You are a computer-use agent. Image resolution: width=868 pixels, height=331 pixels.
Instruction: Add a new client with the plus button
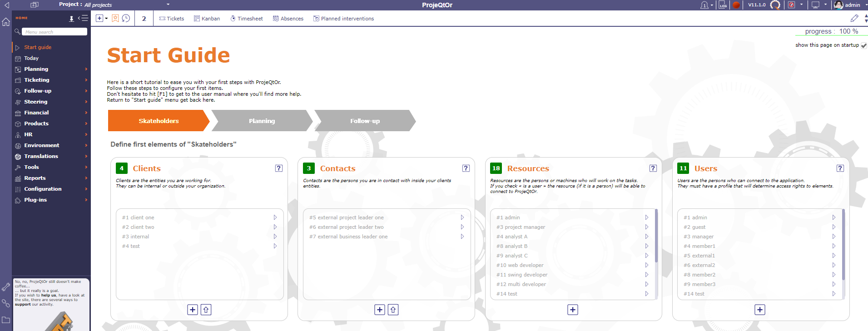(193, 310)
